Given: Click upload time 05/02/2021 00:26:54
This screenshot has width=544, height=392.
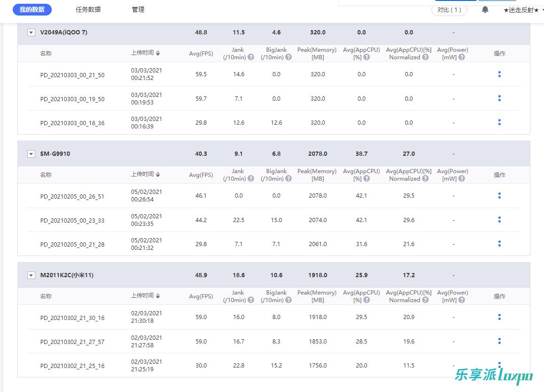Looking at the screenshot, I should [146, 196].
